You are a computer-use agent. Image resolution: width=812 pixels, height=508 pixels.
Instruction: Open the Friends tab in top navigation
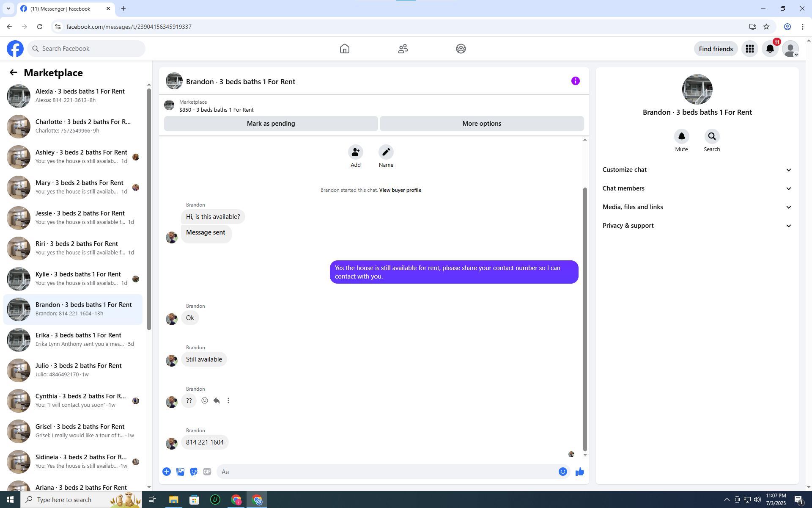[x=403, y=49]
